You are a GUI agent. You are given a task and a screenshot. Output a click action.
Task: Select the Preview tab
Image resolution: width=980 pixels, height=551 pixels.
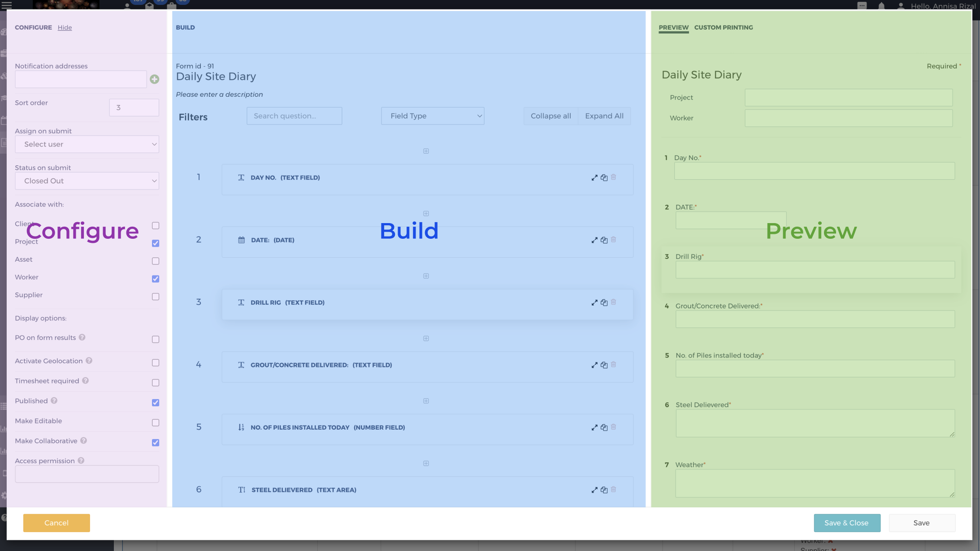coord(673,27)
